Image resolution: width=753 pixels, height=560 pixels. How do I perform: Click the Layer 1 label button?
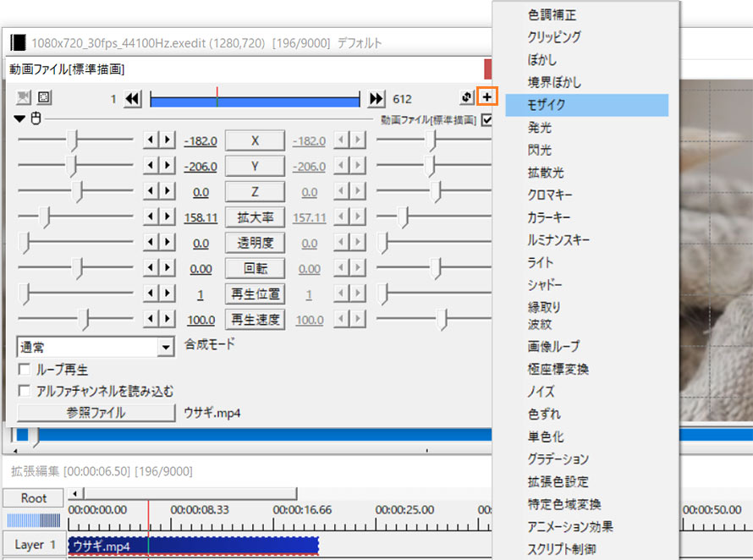click(x=35, y=545)
